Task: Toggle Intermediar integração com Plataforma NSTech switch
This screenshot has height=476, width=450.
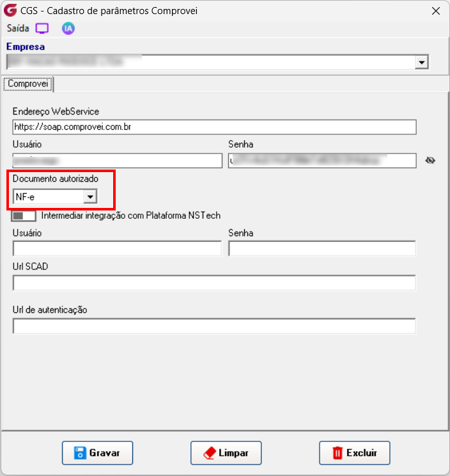Action: click(x=24, y=216)
